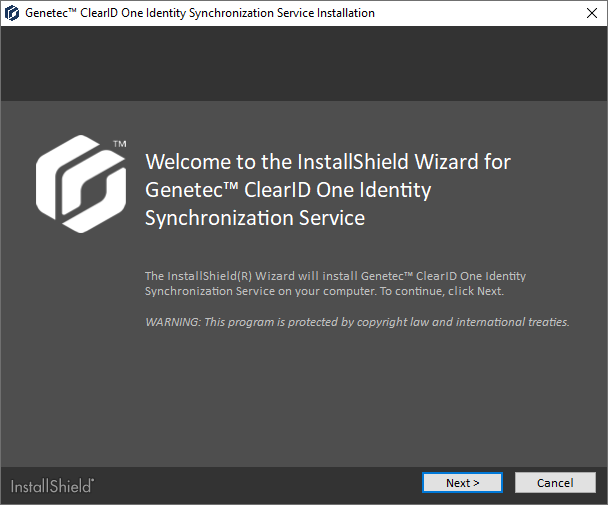This screenshot has height=505, width=608.
Task: Click the paragraph saying "To continue, click Next."
Action: 335,284
